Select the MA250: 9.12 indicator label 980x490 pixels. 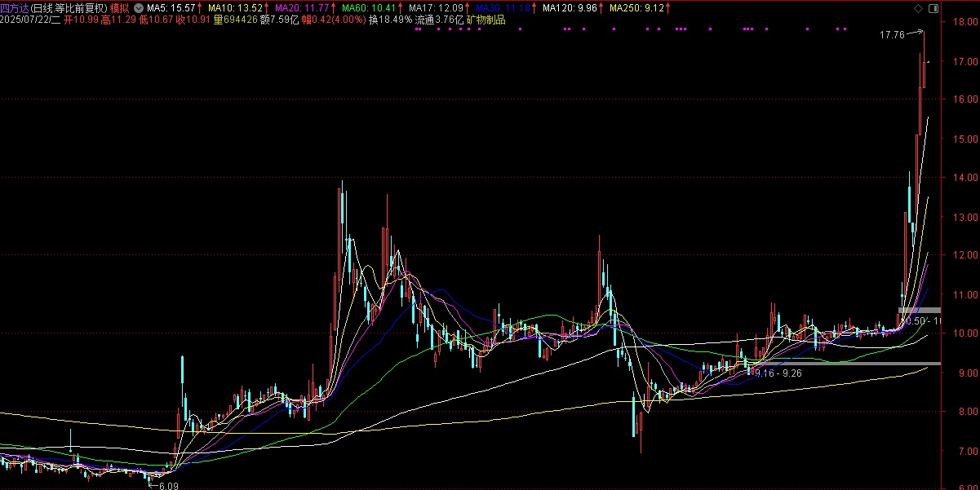click(x=636, y=7)
